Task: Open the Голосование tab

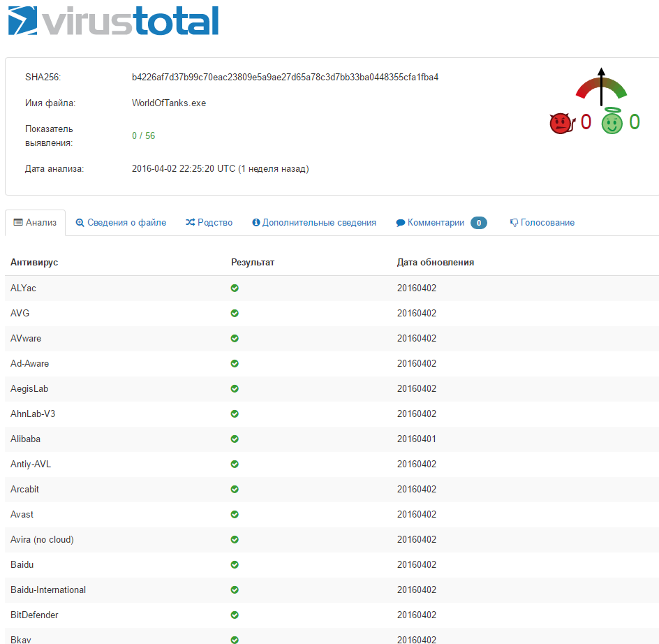Action: tap(542, 223)
